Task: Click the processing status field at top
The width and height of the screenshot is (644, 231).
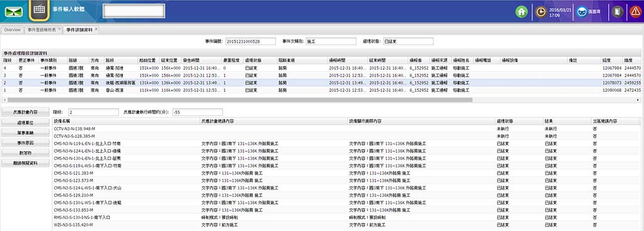Action: pos(408,42)
